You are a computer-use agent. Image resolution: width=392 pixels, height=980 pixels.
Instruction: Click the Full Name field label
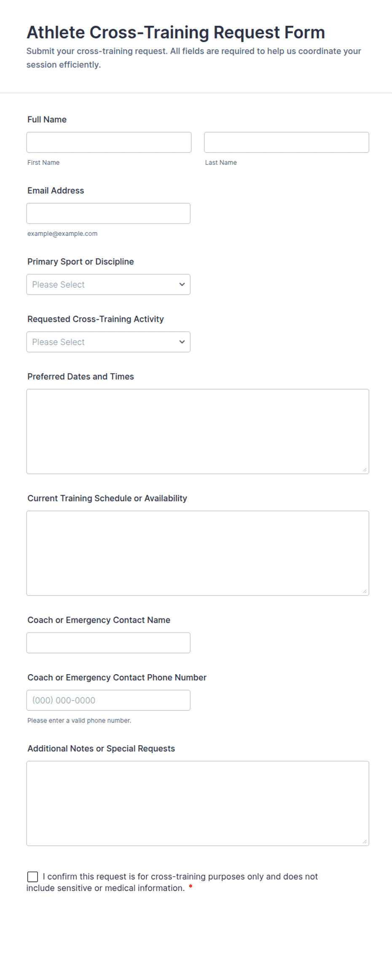[47, 120]
